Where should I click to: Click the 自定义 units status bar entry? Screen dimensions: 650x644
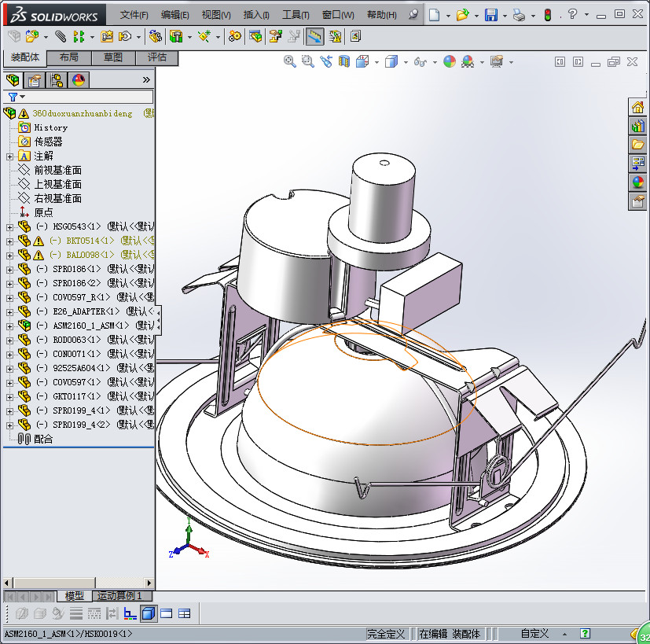534,634
